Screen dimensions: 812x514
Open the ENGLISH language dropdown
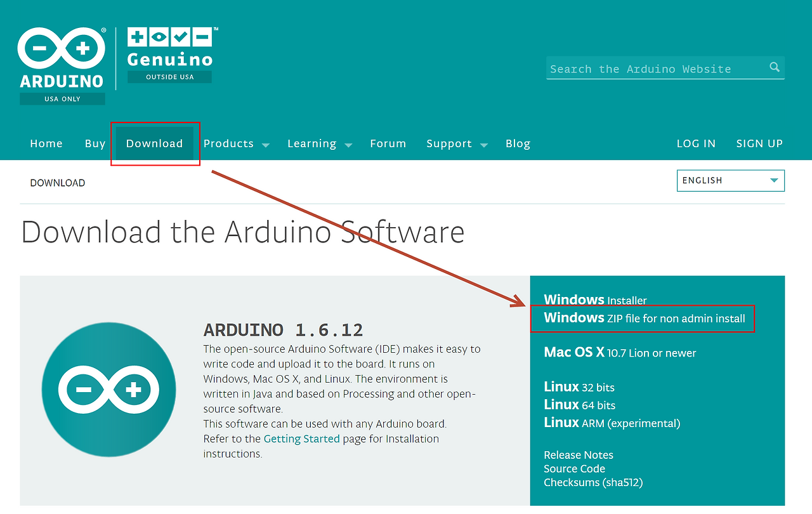[x=731, y=180]
